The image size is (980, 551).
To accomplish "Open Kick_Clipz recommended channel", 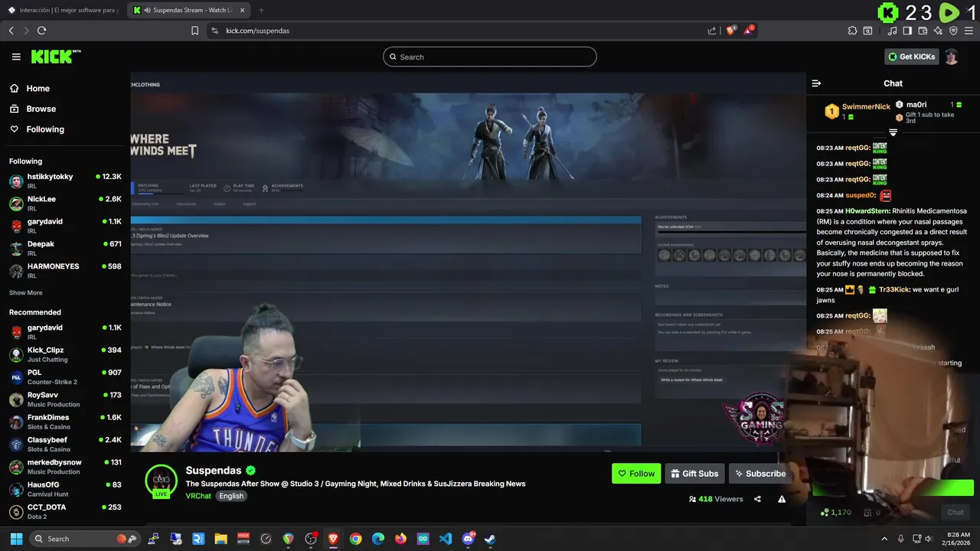I will [65, 354].
